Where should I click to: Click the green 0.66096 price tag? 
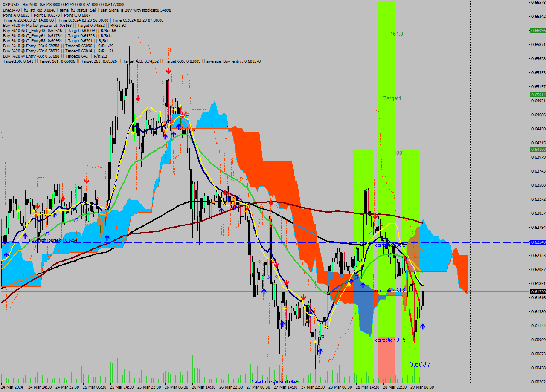pos(537,31)
